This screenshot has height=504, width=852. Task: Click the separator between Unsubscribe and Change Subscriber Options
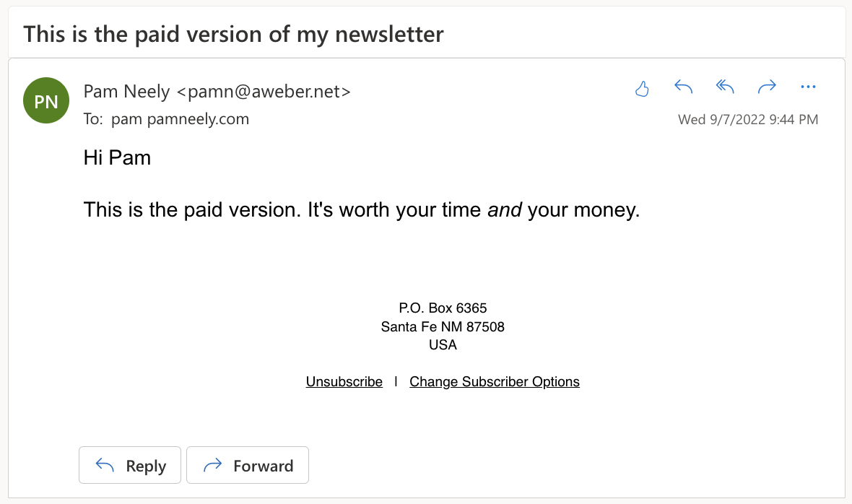point(396,381)
